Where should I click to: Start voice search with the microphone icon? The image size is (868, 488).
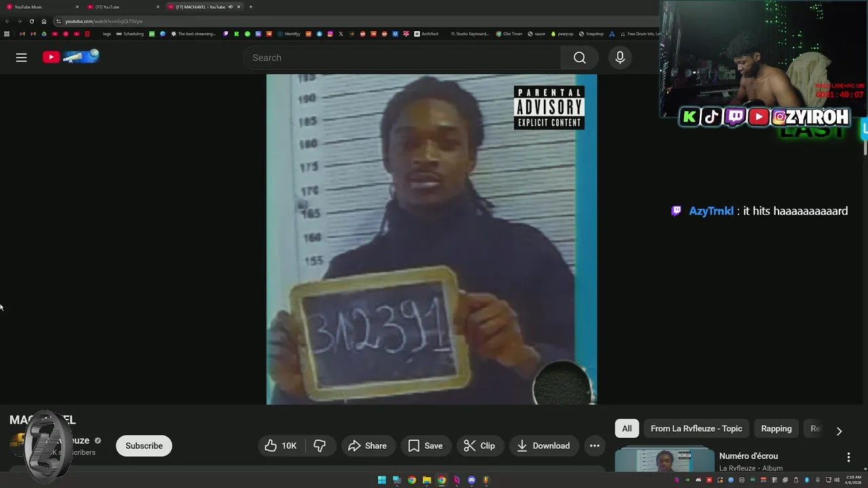[x=620, y=58]
